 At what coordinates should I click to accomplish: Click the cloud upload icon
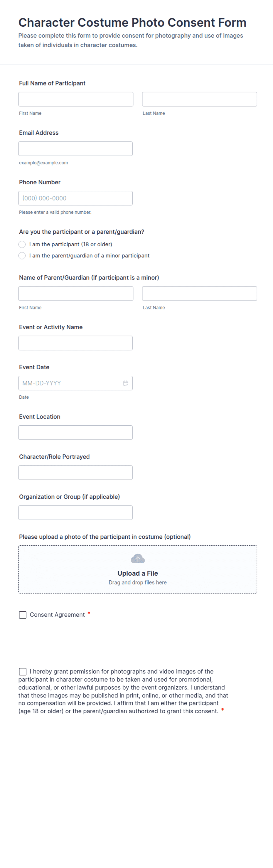coord(137,559)
